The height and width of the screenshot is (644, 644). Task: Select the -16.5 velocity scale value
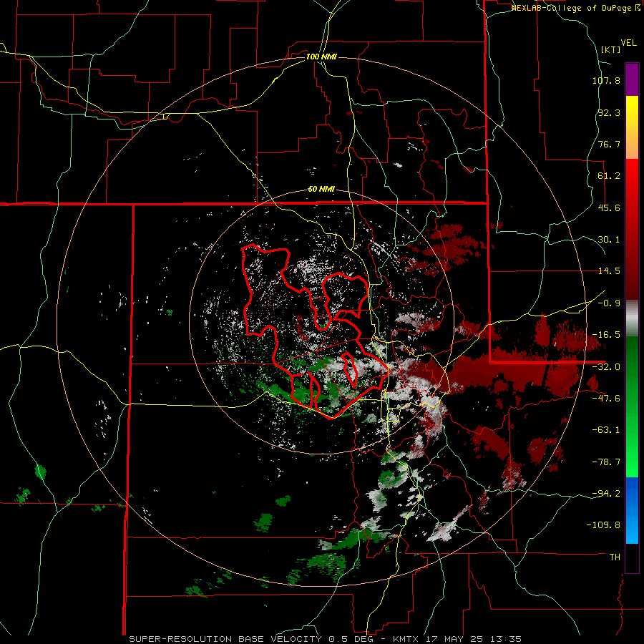tap(606, 335)
